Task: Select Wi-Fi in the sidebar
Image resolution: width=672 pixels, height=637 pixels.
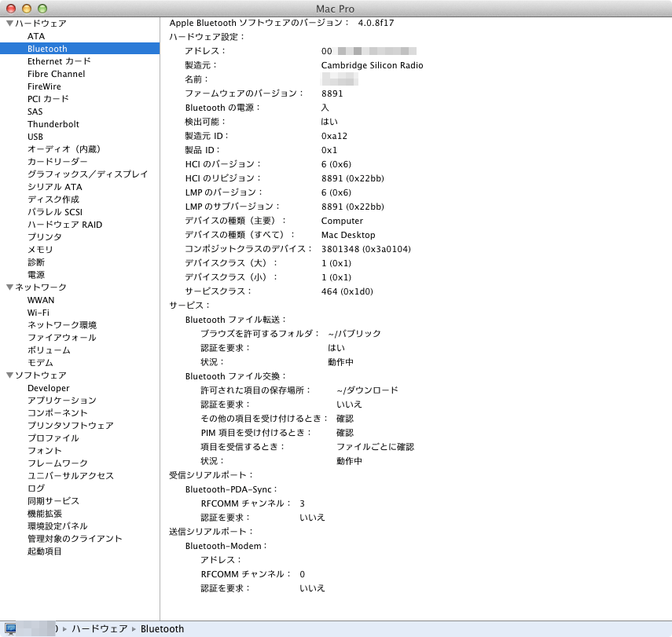Action: tap(39, 313)
